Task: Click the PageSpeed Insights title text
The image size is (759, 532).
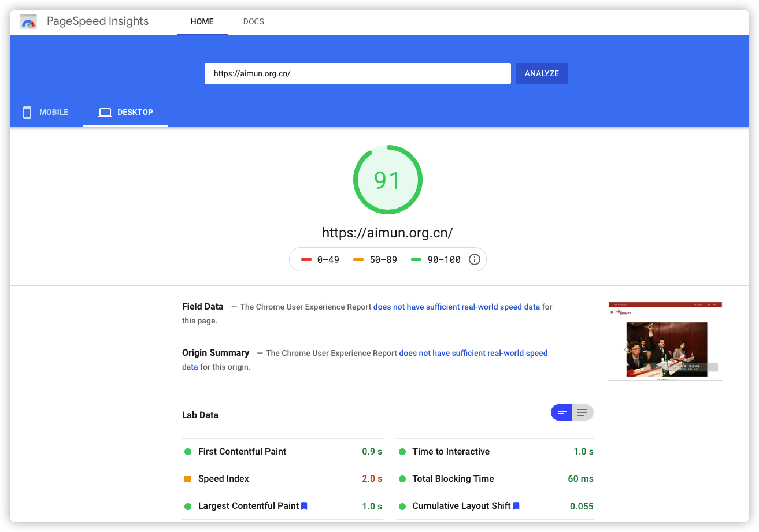Action: (98, 21)
